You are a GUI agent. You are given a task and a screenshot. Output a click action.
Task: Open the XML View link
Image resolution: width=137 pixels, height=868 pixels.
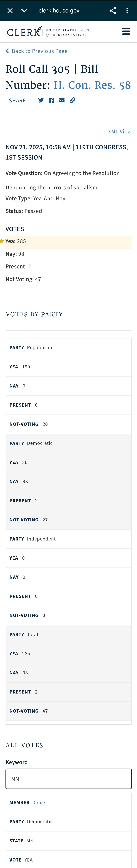coord(119,131)
